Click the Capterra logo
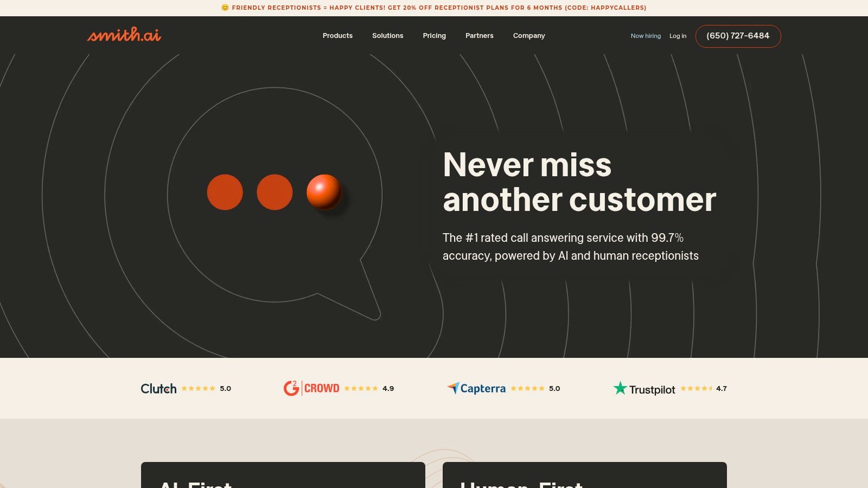This screenshot has width=868, height=488. tap(476, 388)
